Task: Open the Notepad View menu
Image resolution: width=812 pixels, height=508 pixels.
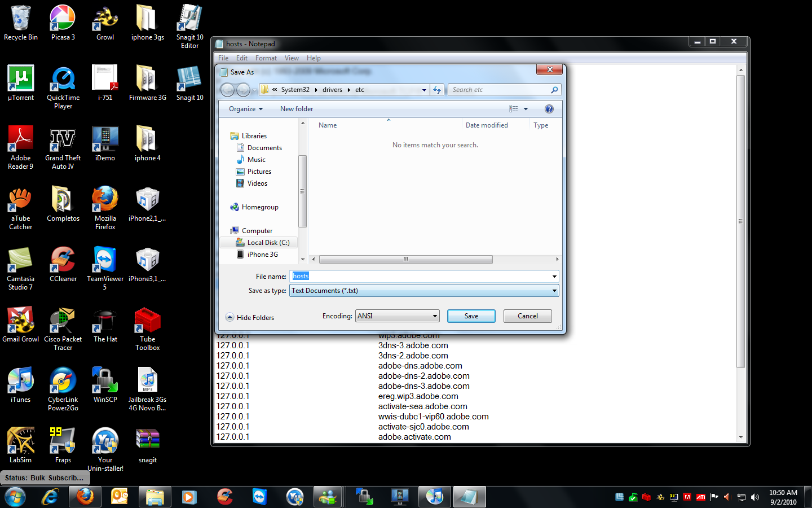Action: 292,58
